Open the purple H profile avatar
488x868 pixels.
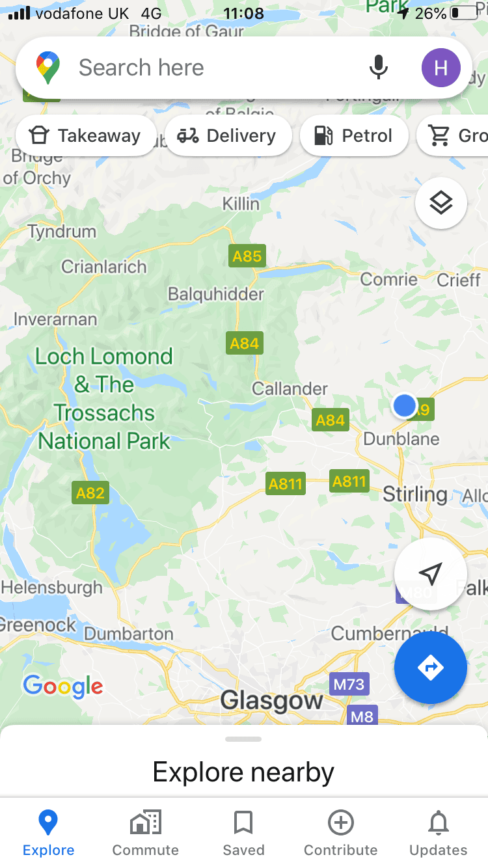click(441, 68)
